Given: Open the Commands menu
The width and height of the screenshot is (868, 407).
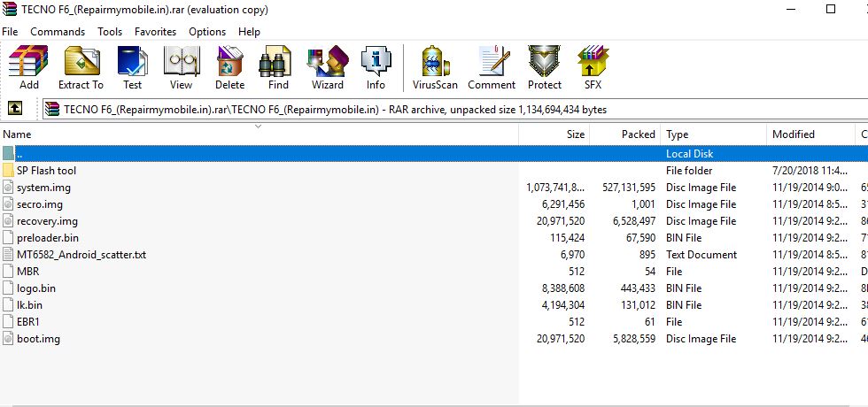Looking at the screenshot, I should (58, 32).
